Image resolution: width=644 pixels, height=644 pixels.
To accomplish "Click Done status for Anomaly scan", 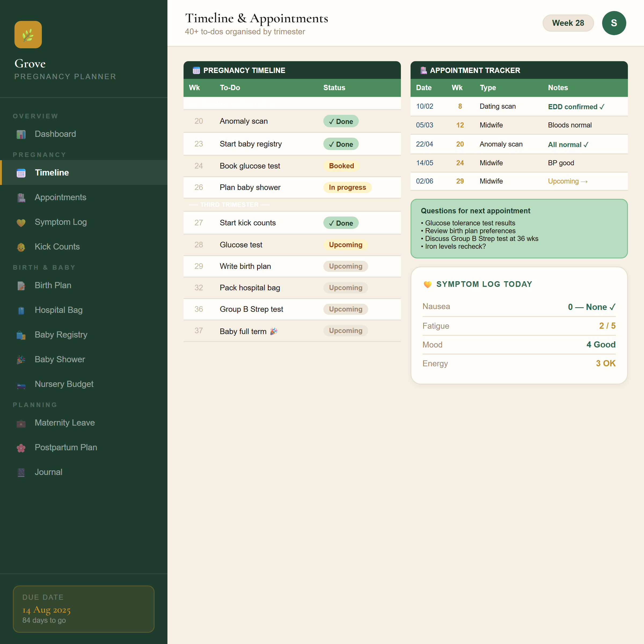I will point(341,121).
